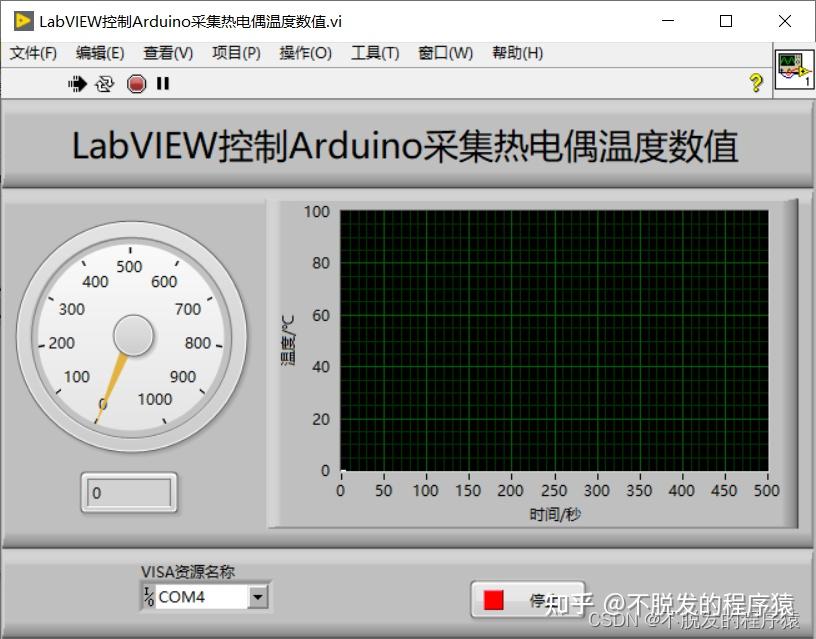Abort execution with the red stop icon
The width and height of the screenshot is (816, 639).
click(x=135, y=84)
